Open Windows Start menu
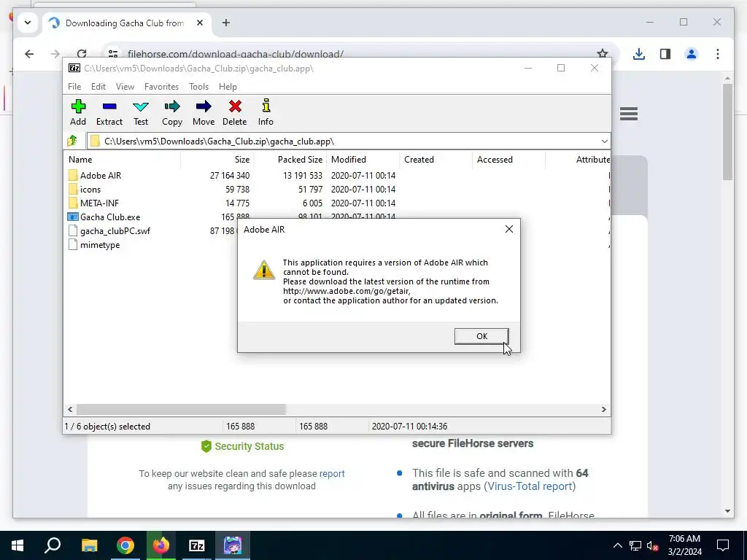The height and width of the screenshot is (560, 747). [18, 545]
